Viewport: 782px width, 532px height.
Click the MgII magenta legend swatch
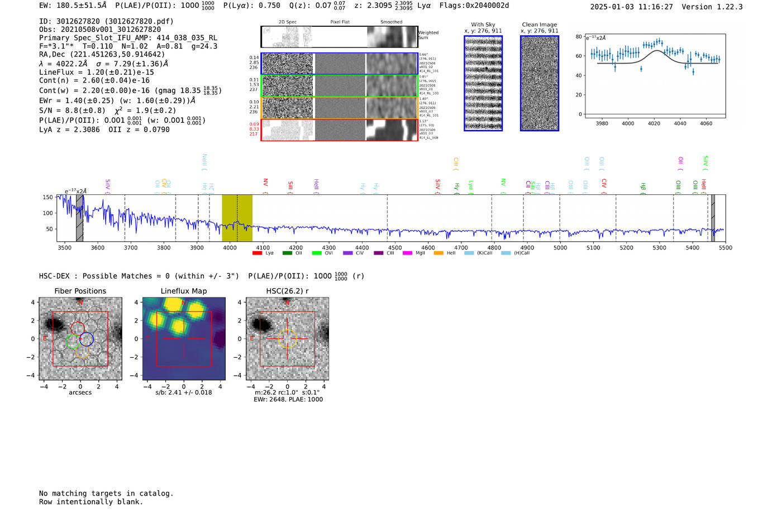(x=407, y=253)
